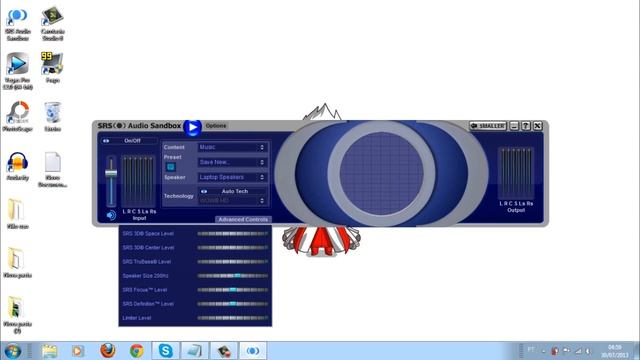Click the tray network signal icon
This screenshot has height=360, width=640.
click(578, 351)
